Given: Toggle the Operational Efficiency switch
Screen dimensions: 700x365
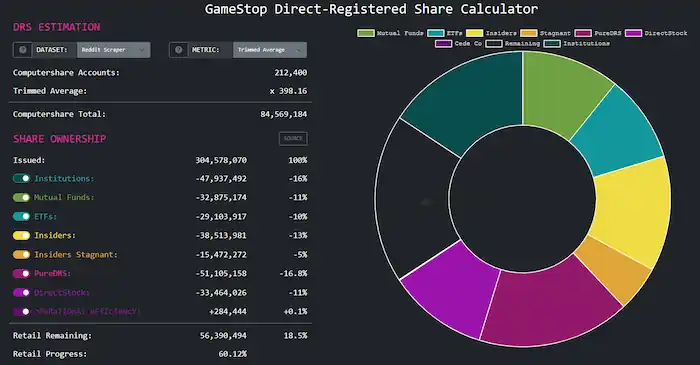Looking at the screenshot, I should [x=21, y=311].
